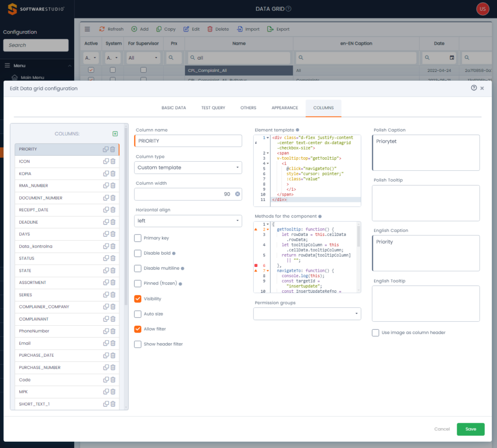
Task: Add a new column with the plus icon
Action: pos(115,133)
